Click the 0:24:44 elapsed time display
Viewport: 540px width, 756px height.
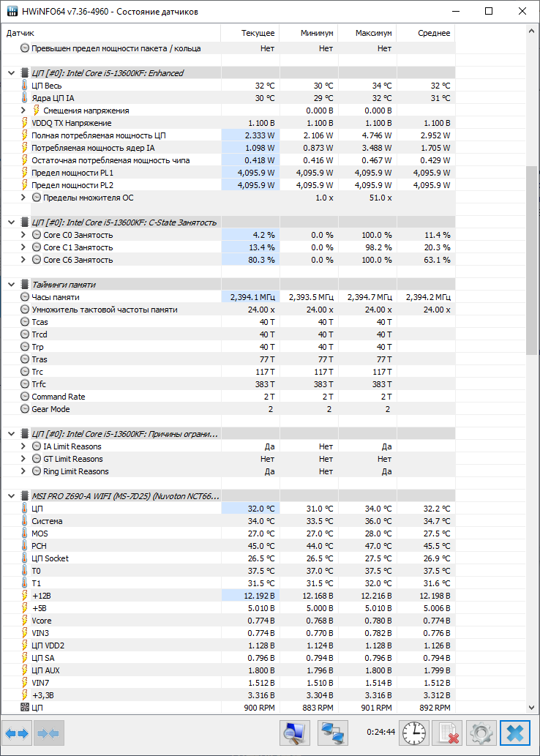(x=381, y=732)
